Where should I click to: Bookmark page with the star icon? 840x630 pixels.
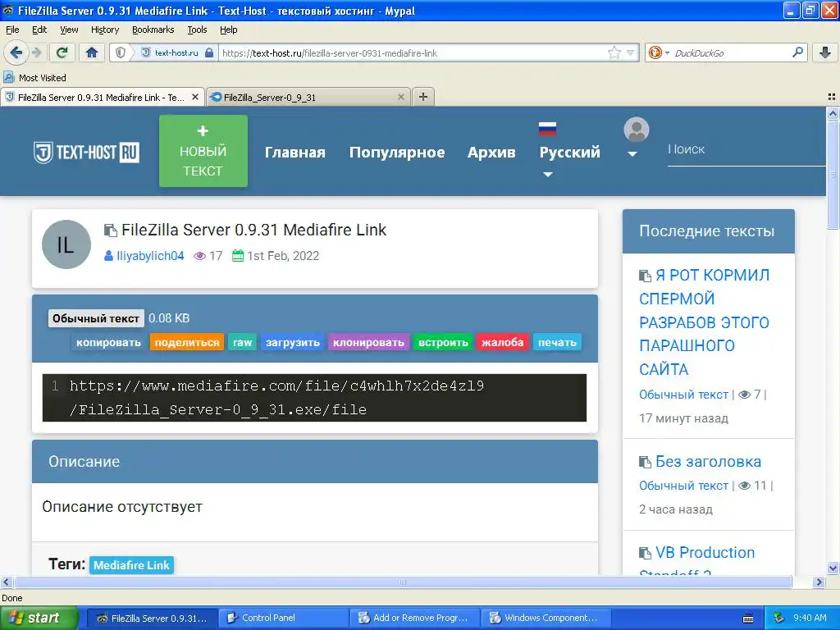click(x=614, y=52)
